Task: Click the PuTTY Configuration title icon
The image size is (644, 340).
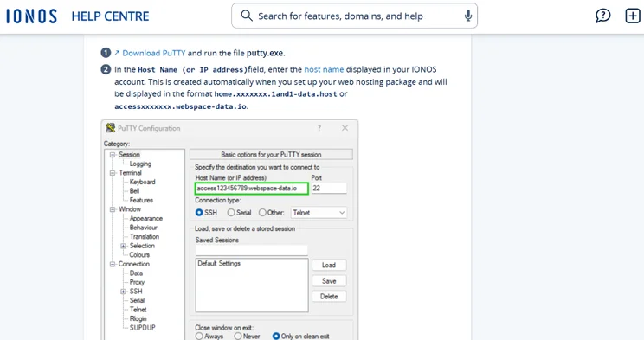Action: click(x=110, y=128)
